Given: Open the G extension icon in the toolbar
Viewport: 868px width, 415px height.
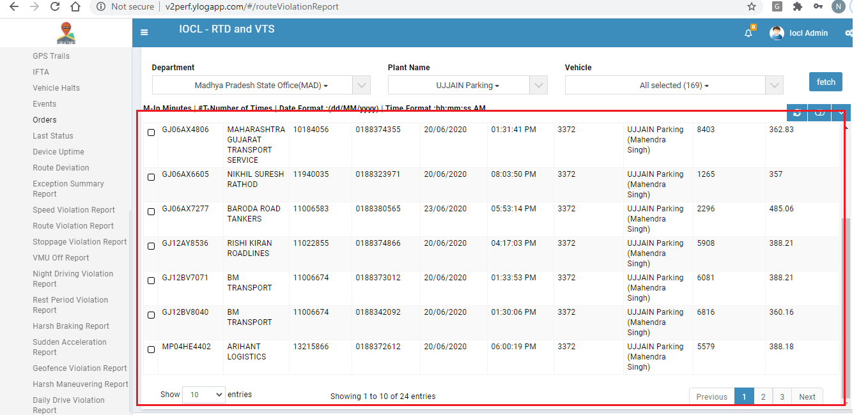Looking at the screenshot, I should point(777,6).
